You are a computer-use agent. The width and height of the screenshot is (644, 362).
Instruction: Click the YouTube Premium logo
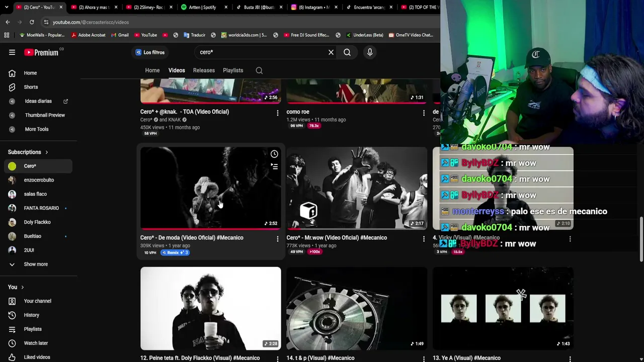tap(41, 52)
